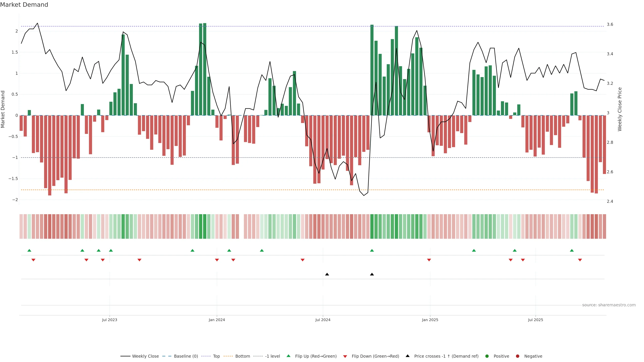This screenshot has height=362, width=644.
Task: Click first black price-cross marker after Jul 2024
Action: (327, 274)
